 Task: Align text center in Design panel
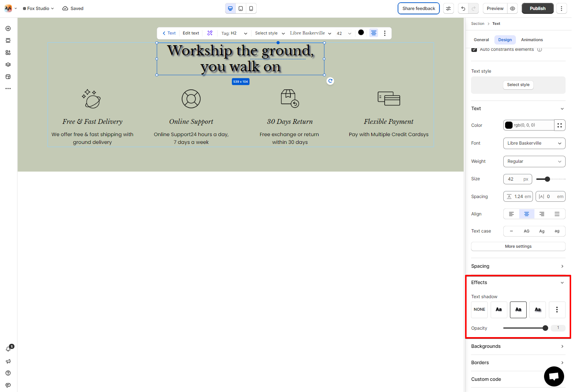tap(526, 214)
